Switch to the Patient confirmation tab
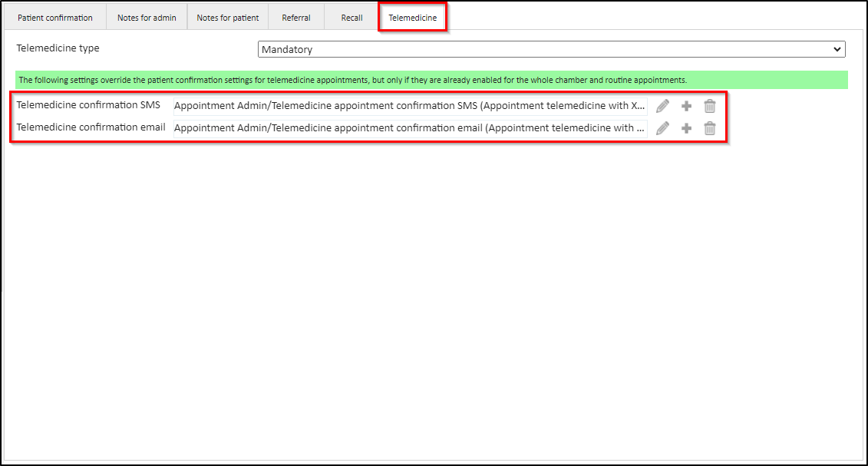The height and width of the screenshot is (466, 868). point(54,18)
